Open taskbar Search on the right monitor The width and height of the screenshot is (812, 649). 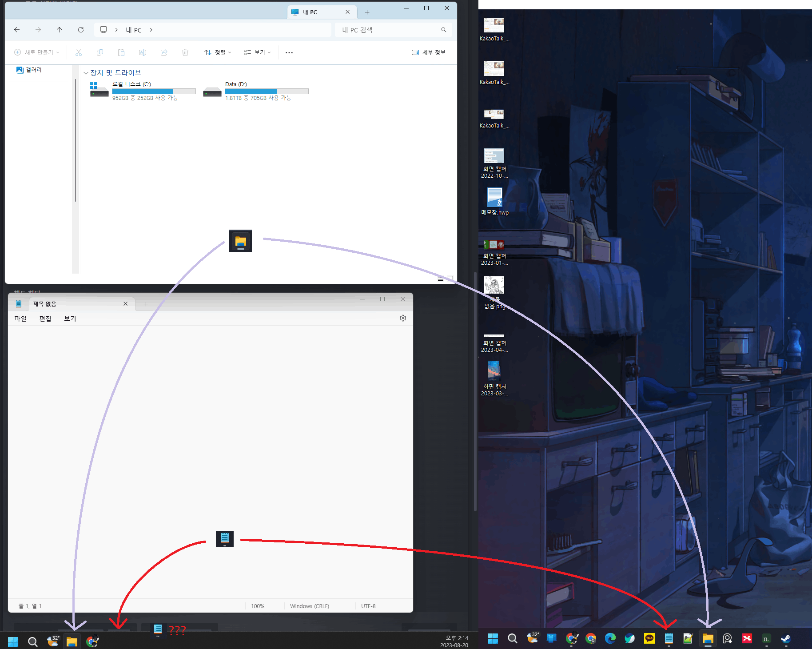[x=513, y=638]
